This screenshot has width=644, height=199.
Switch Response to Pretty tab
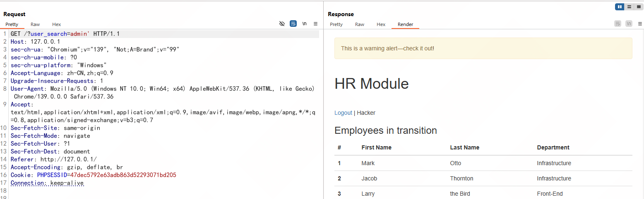(x=336, y=24)
